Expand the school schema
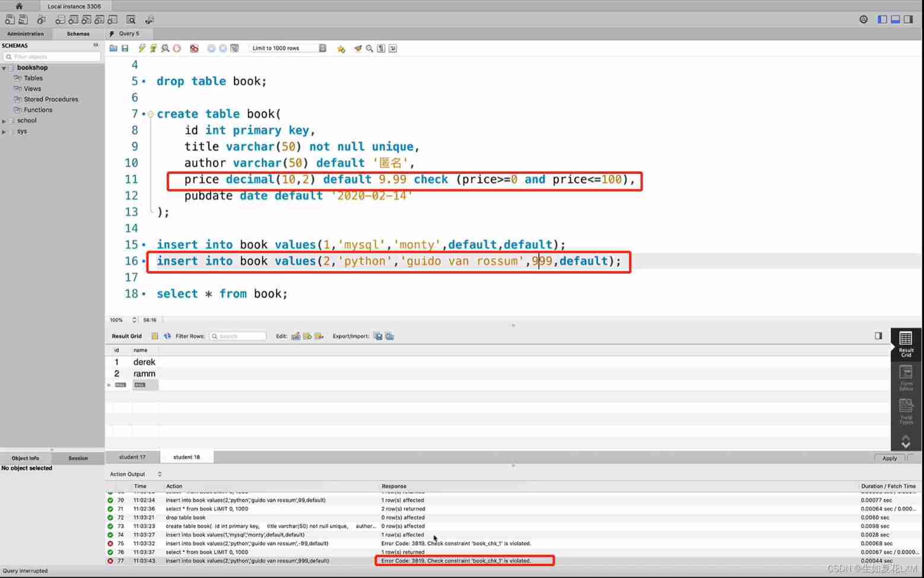Screen dimensions: 924x578 click(4, 121)
